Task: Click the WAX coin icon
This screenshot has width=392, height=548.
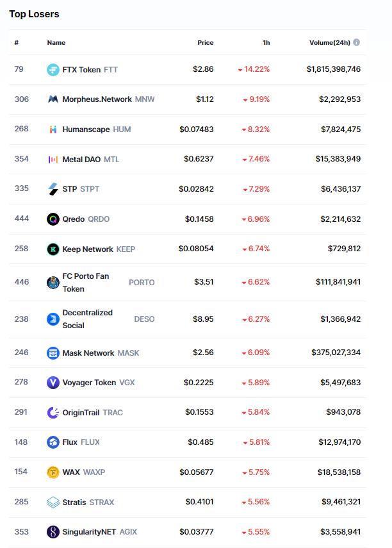Action: pyautogui.click(x=53, y=472)
